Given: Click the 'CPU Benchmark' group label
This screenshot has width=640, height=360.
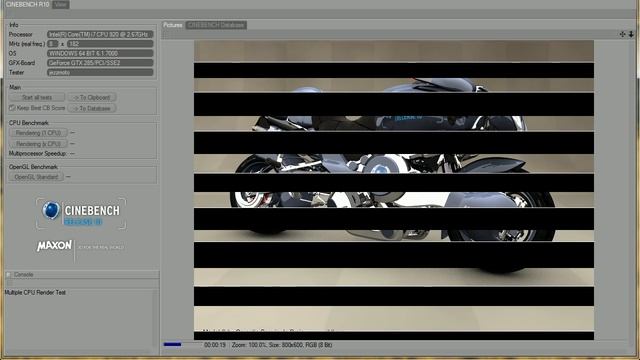Looking at the screenshot, I should click(x=29, y=123).
